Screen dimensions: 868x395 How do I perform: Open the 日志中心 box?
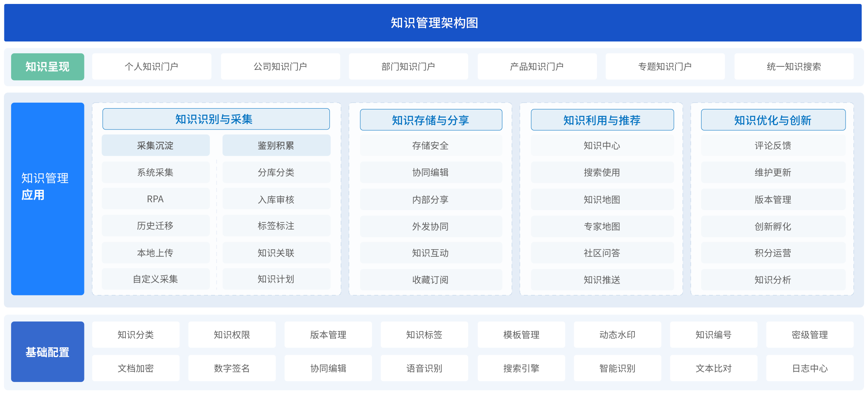coord(810,368)
